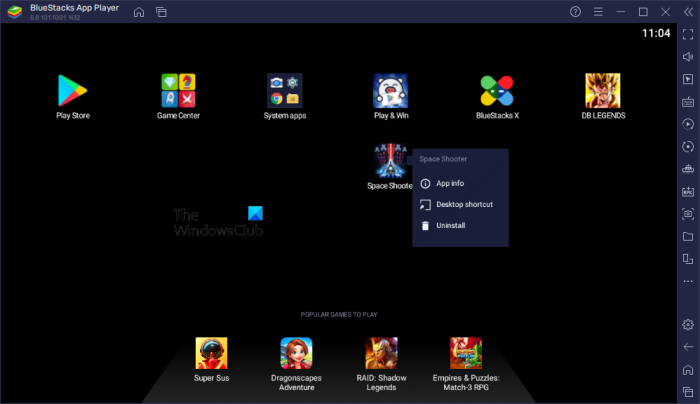700x404 pixels.
Task: Open the media folder icon in sidebar
Action: click(688, 237)
